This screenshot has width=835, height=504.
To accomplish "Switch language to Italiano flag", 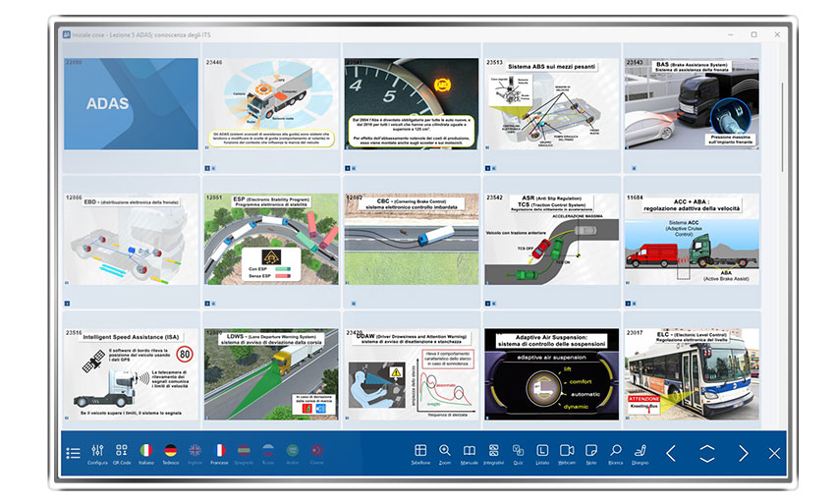I will (146, 452).
